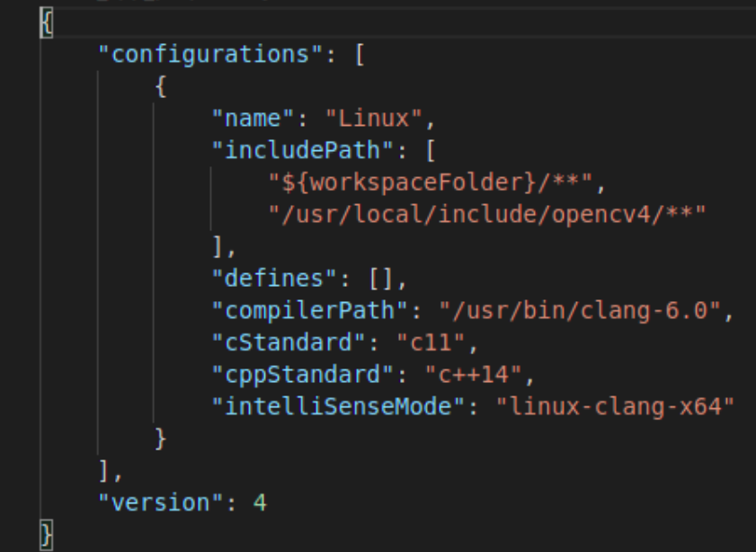Screen dimensions: 756x552
Task: Click the "version" key
Action: coord(160,503)
